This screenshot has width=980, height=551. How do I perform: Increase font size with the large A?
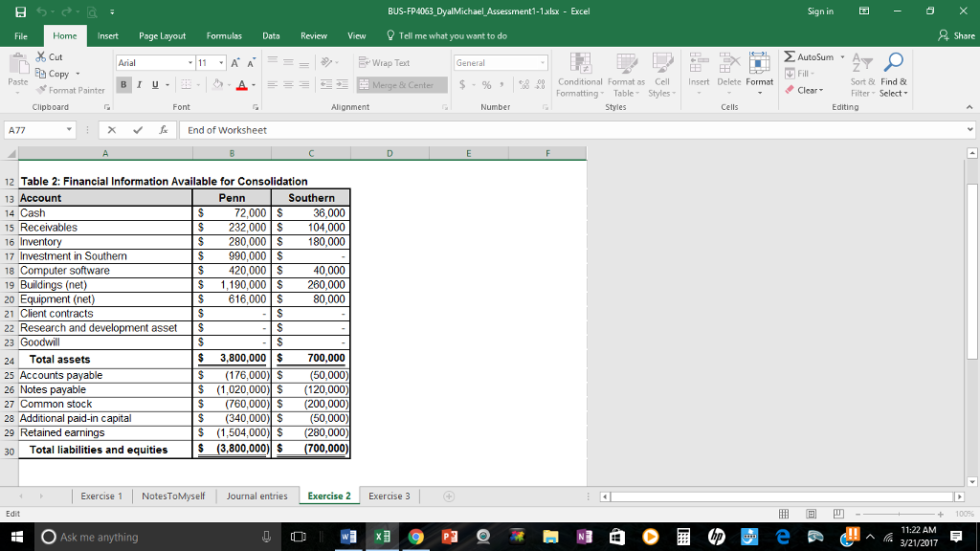[x=235, y=62]
